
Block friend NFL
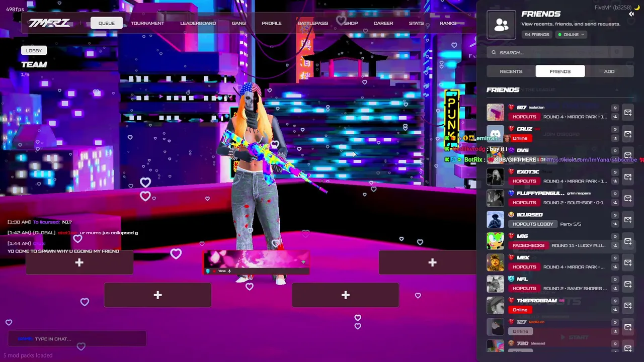pos(615,280)
